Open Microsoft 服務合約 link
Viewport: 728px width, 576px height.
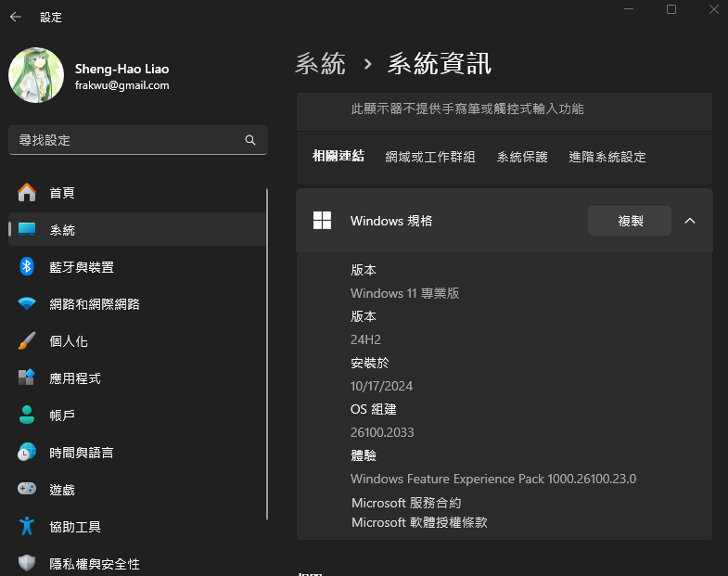pos(406,503)
